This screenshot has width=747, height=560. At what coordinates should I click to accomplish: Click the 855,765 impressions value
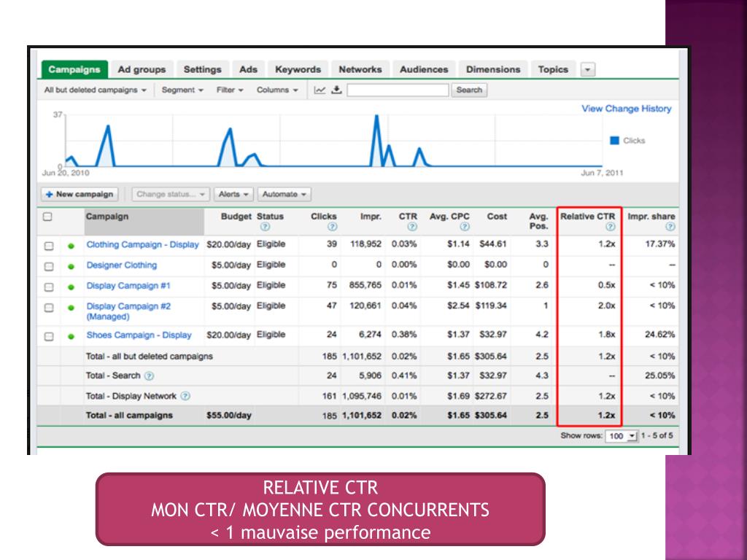[365, 285]
